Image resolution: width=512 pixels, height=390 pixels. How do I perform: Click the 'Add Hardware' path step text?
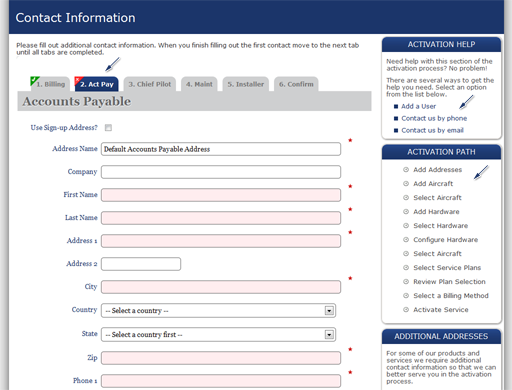pyautogui.click(x=436, y=212)
